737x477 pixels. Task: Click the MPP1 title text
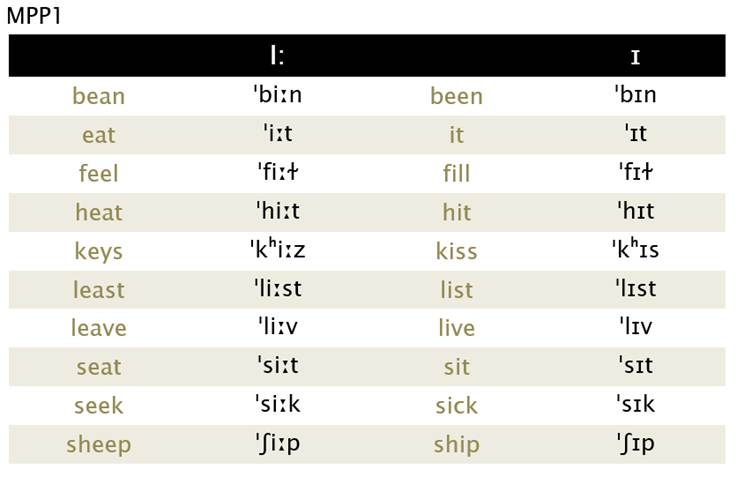pyautogui.click(x=34, y=16)
